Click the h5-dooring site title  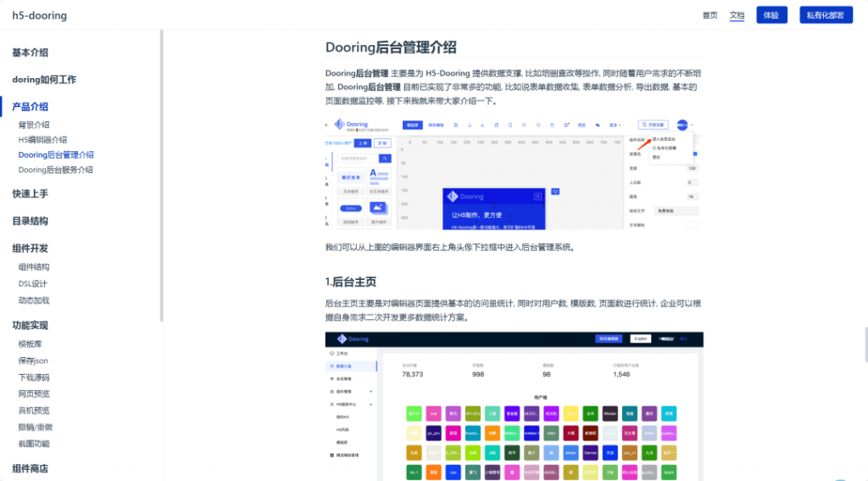pos(39,15)
